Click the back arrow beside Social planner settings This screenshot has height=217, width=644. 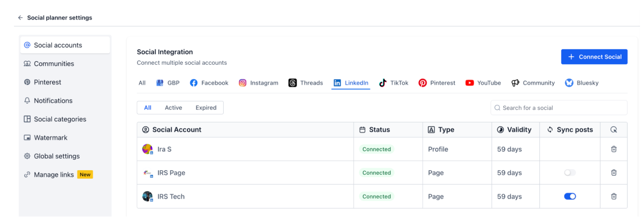coord(20,17)
